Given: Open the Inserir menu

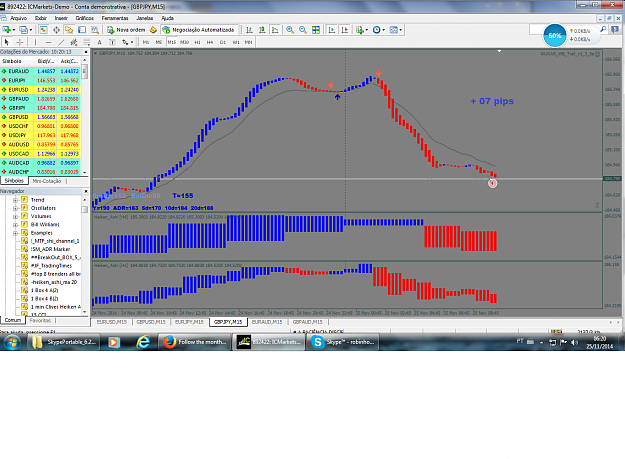Looking at the screenshot, I should pos(61,18).
